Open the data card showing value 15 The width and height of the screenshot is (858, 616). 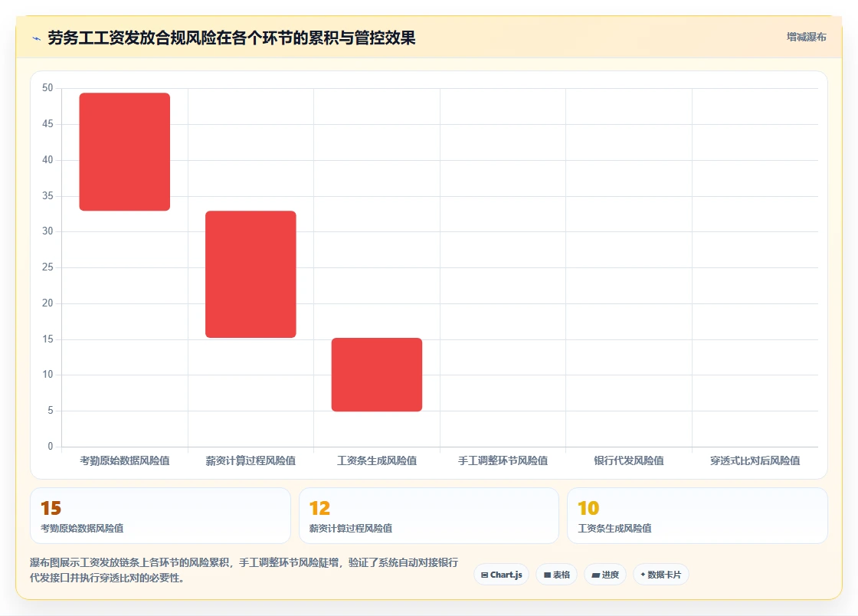(160, 516)
